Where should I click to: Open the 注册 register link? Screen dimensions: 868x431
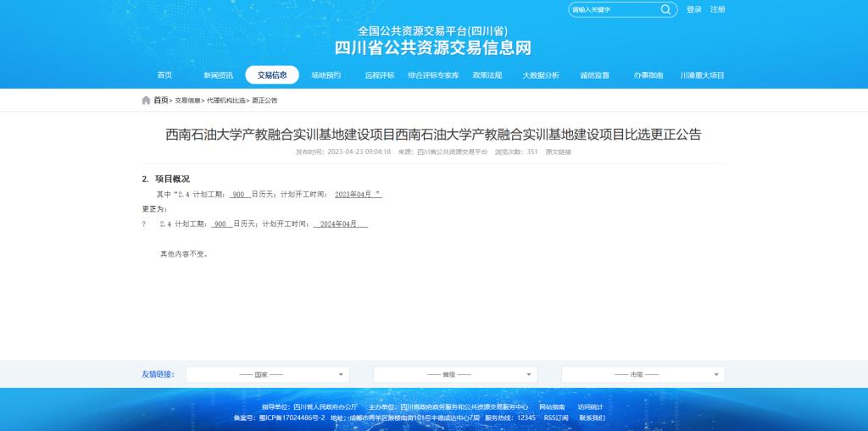[x=717, y=9]
